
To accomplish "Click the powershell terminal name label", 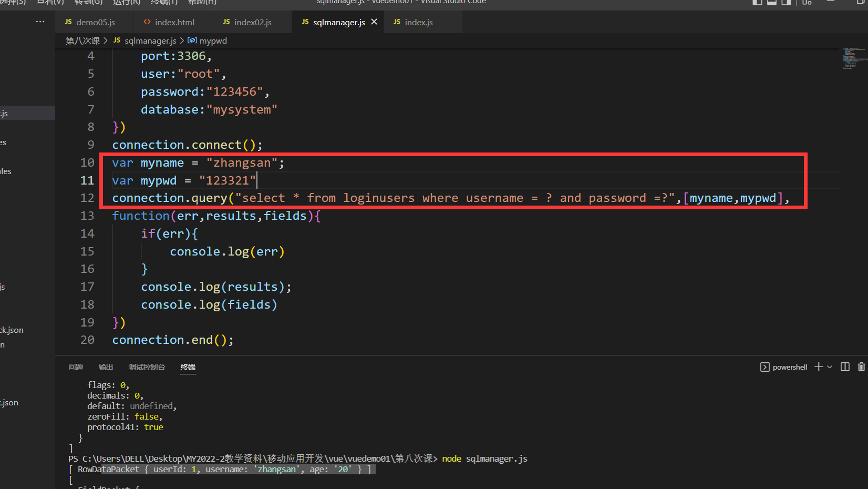I will [790, 367].
